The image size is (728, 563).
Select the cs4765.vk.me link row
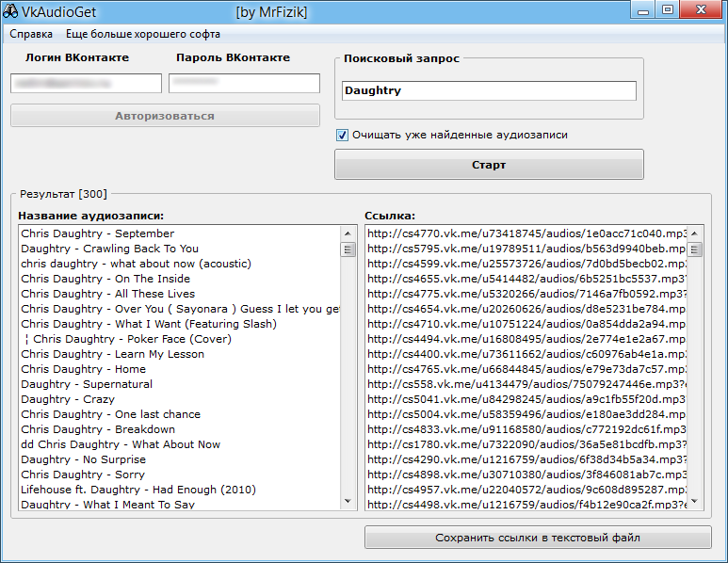pos(526,369)
